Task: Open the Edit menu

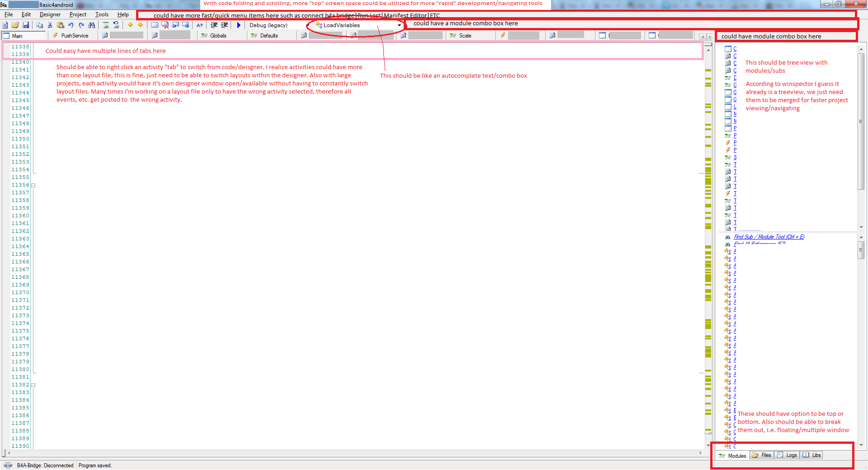Action: 26,14
